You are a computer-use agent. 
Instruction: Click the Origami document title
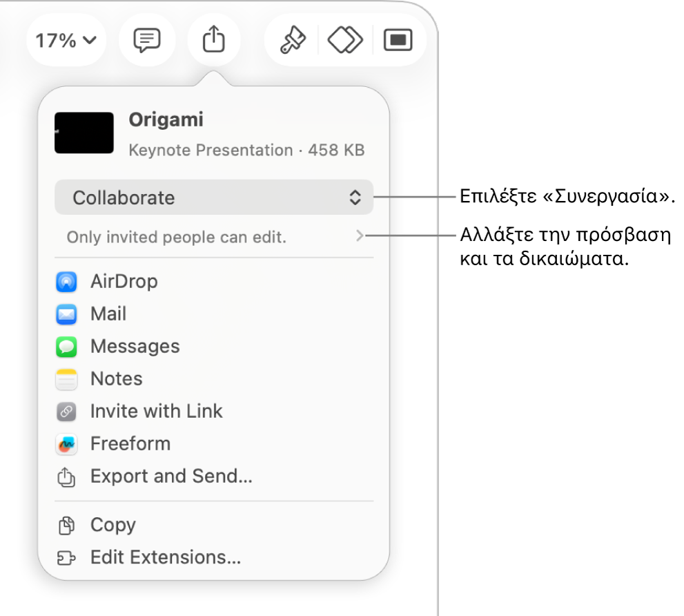point(166,120)
